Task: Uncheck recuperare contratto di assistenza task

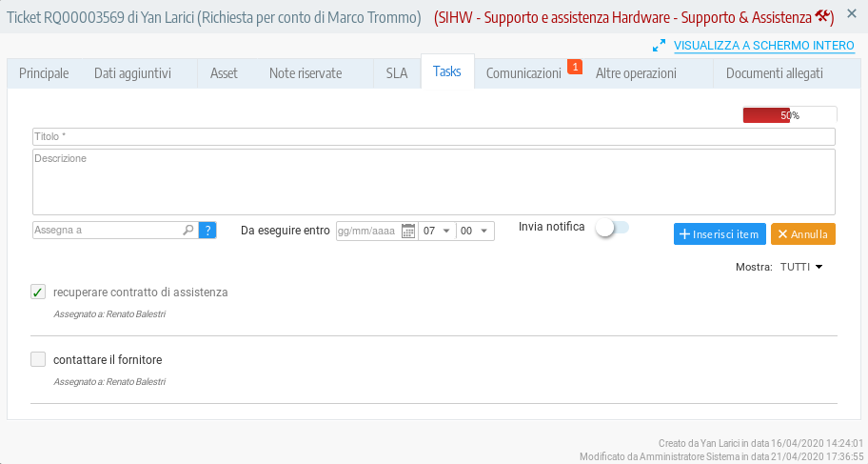Action: pos(38,293)
